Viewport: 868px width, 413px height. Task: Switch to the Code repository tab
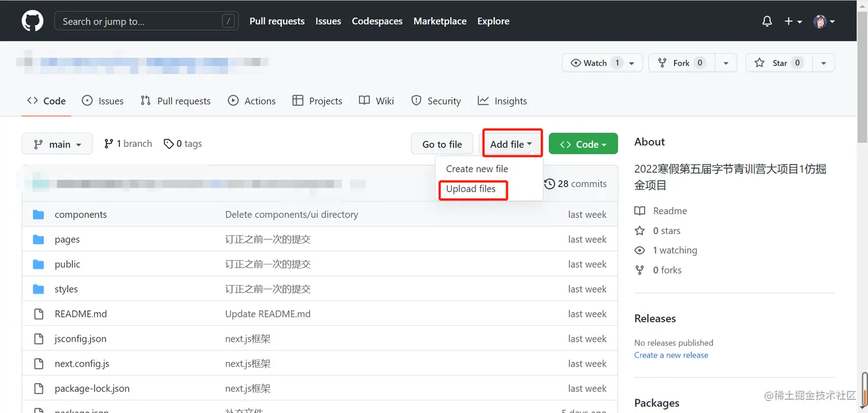click(46, 101)
